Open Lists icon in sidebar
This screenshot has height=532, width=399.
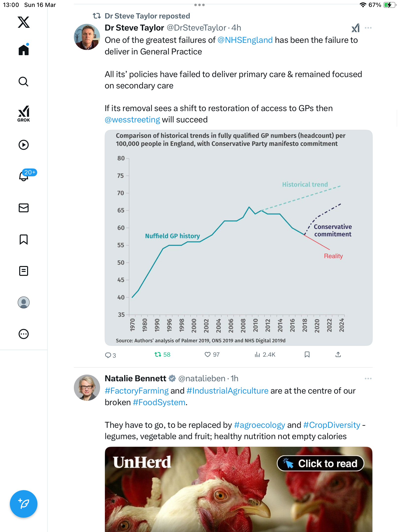(x=24, y=271)
